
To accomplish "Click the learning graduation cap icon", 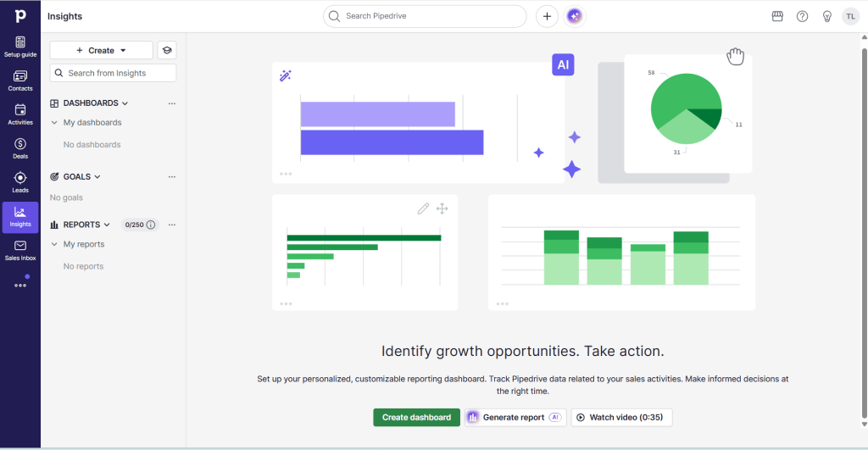I will coord(167,50).
